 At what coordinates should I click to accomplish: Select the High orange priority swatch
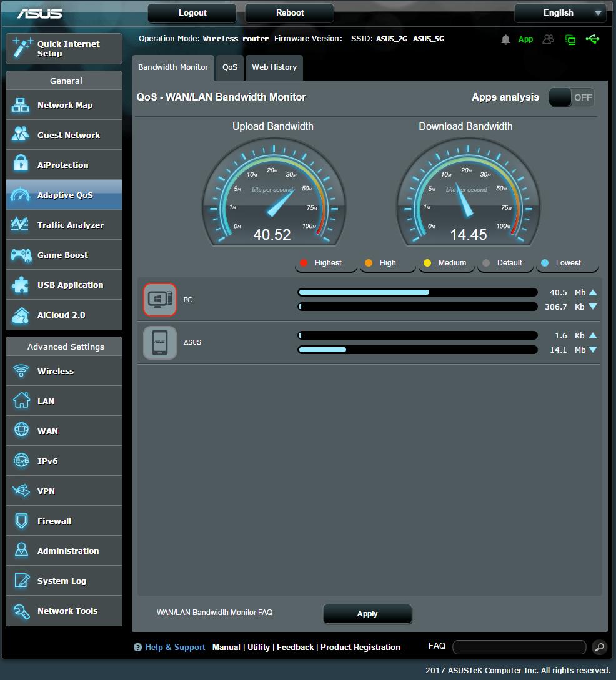tap(369, 263)
